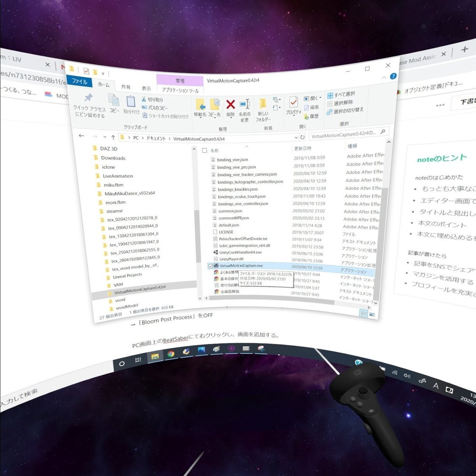This screenshot has width=476, height=476.
Task: Collapse the ribbon with the chevron
Action: pos(384,78)
